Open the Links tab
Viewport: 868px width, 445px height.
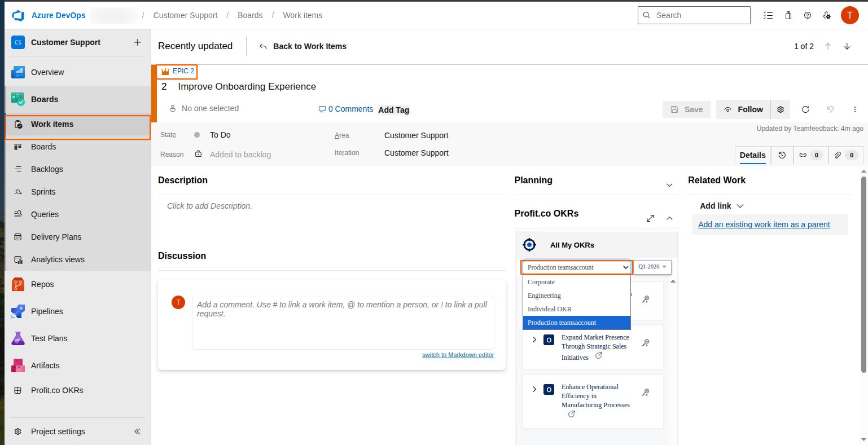[x=810, y=155]
